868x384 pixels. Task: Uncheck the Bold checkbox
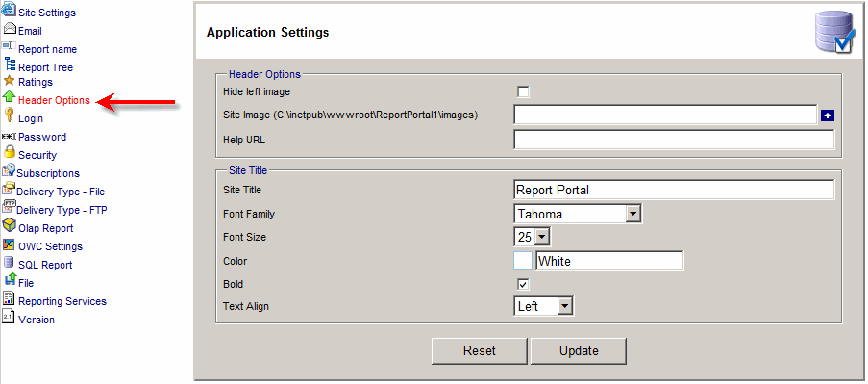coord(523,284)
